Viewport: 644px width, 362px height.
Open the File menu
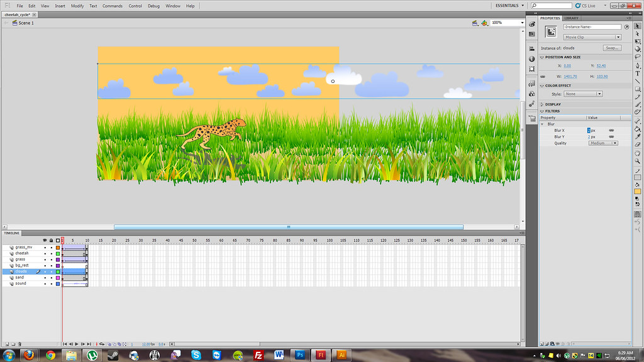coord(19,6)
